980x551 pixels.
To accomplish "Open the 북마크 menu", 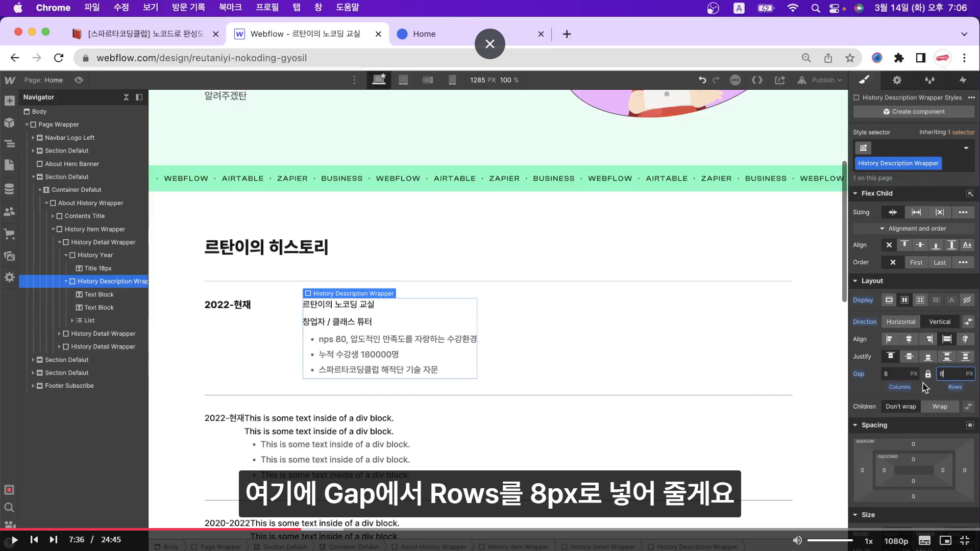I will click(231, 8).
